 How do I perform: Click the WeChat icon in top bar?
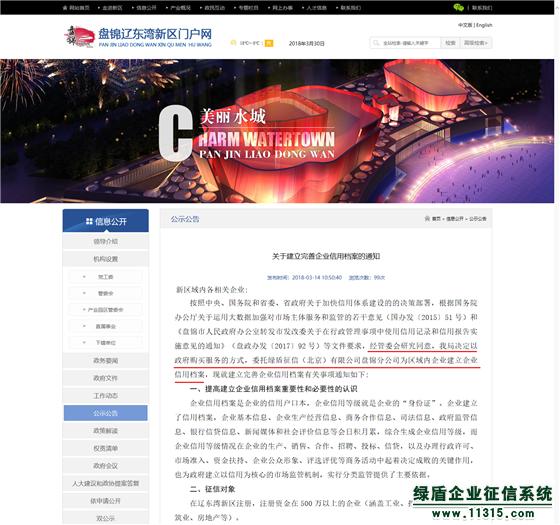pos(458,7)
